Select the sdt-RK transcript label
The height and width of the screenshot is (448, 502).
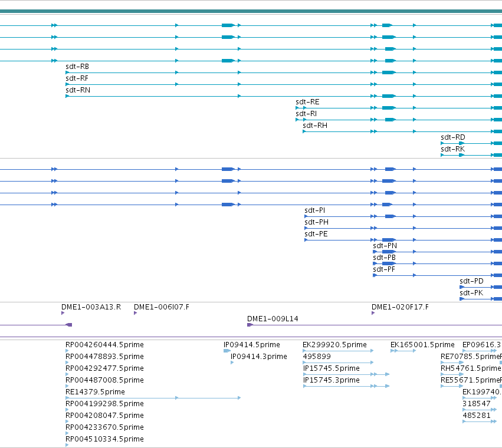coord(452,150)
